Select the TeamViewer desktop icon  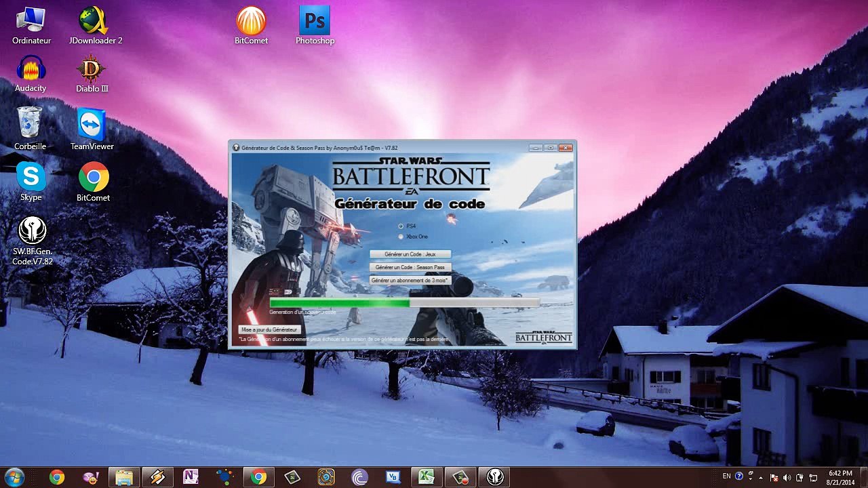point(92,128)
